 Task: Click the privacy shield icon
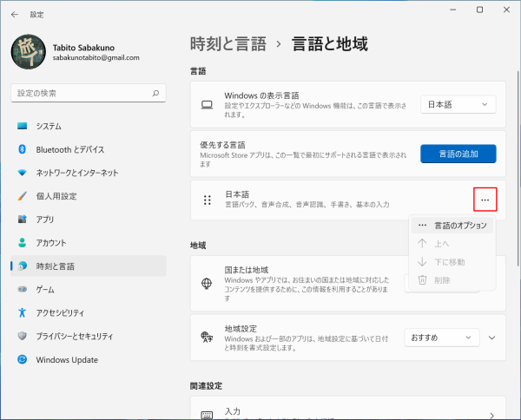[x=23, y=336]
